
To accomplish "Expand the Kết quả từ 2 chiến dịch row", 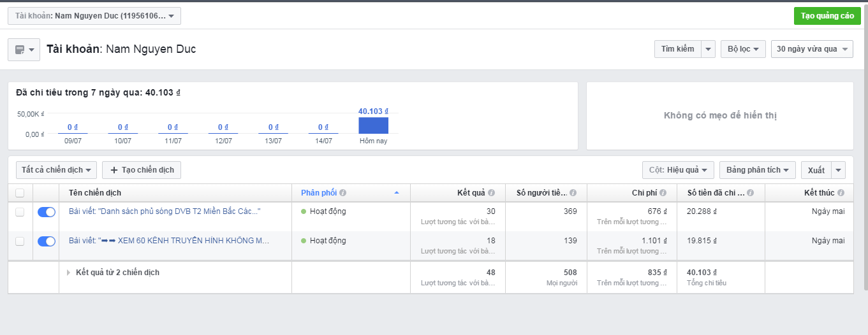I will pyautogui.click(x=70, y=273).
